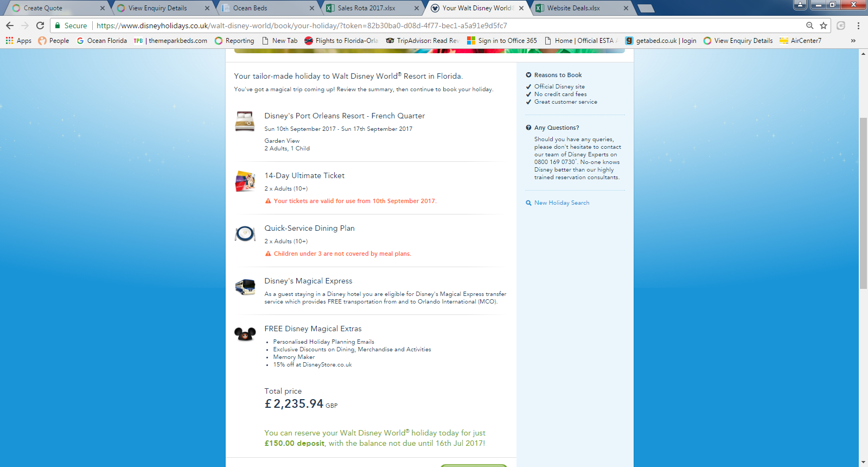Click the Port Orleans hotel bed icon
The width and height of the screenshot is (868, 467).
[x=245, y=121]
